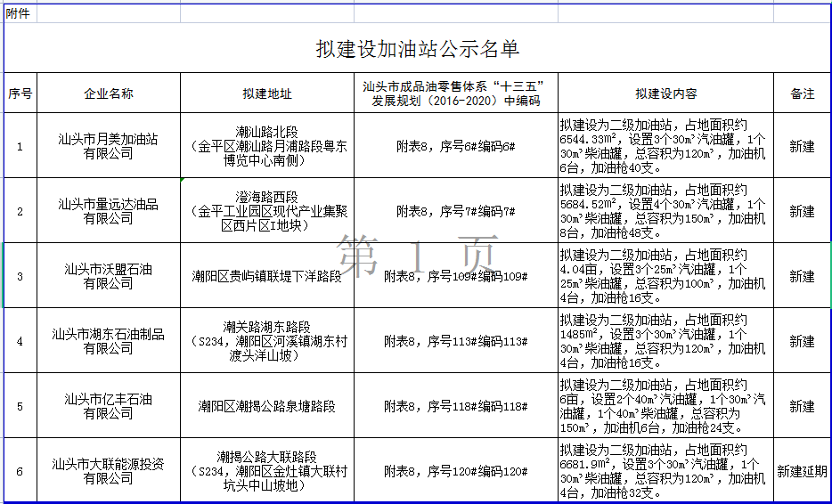Select content cell mentioning 5684.52m²

coord(666,211)
